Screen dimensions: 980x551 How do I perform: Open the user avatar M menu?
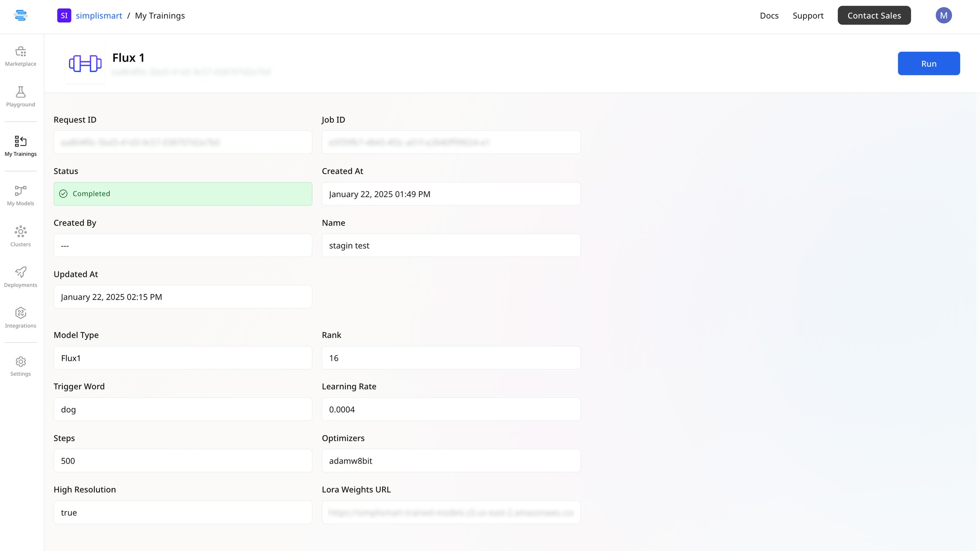(943, 15)
